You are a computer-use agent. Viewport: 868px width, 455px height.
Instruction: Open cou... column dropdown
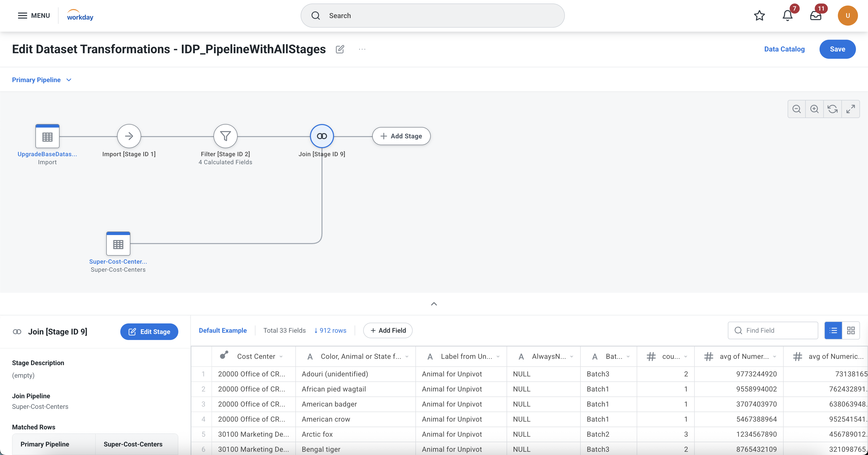pos(686,356)
